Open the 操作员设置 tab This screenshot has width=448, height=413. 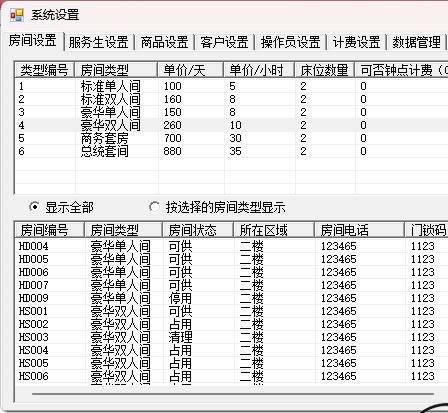click(x=290, y=42)
